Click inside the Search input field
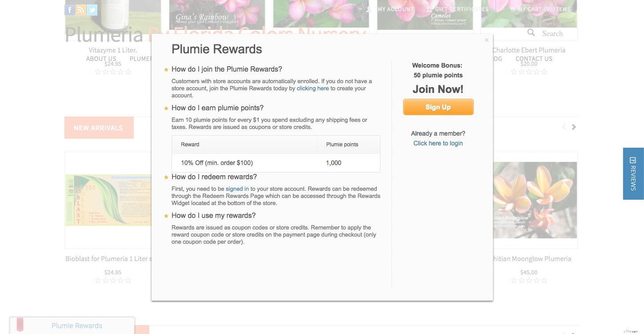 pyautogui.click(x=556, y=33)
